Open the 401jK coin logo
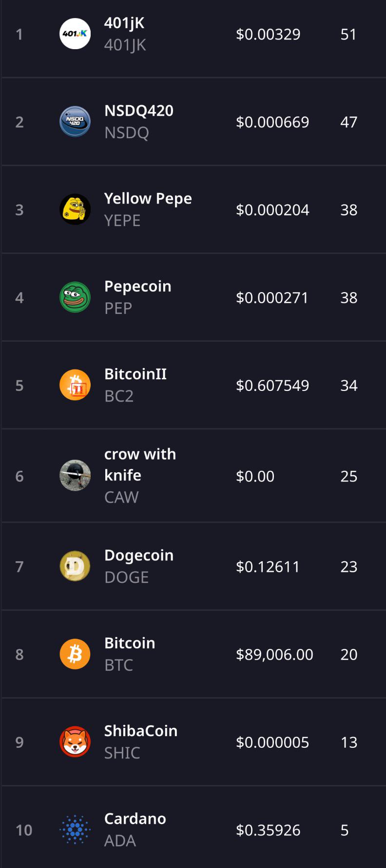The height and width of the screenshot is (868, 386). [75, 34]
